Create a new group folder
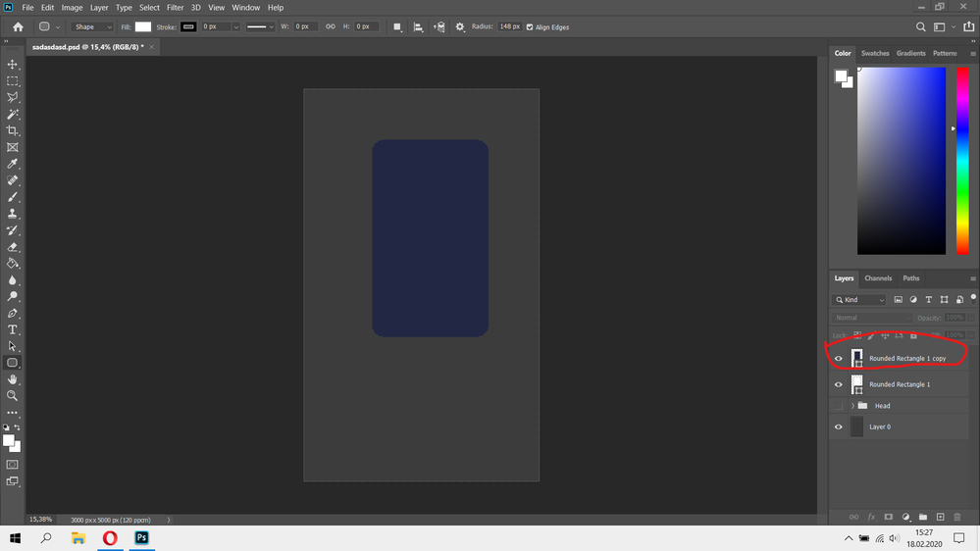 tap(923, 517)
